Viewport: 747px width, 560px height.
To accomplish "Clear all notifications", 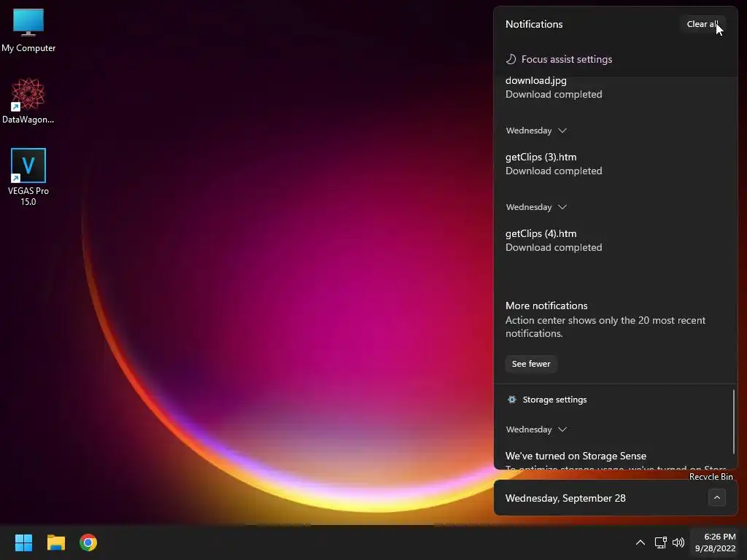I will [x=703, y=24].
